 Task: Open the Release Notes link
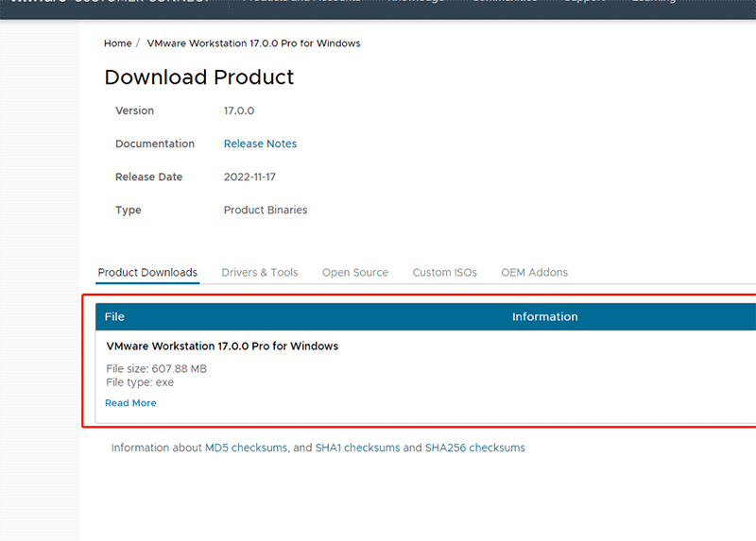pos(260,144)
